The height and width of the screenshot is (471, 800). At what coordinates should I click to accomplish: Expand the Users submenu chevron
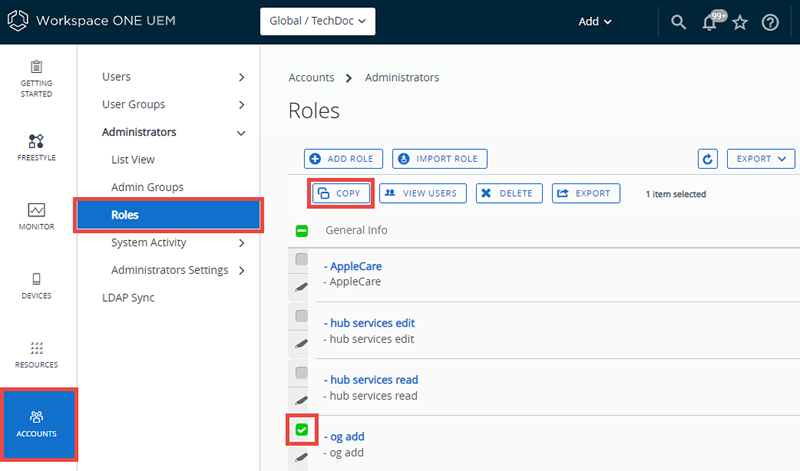pos(241,77)
